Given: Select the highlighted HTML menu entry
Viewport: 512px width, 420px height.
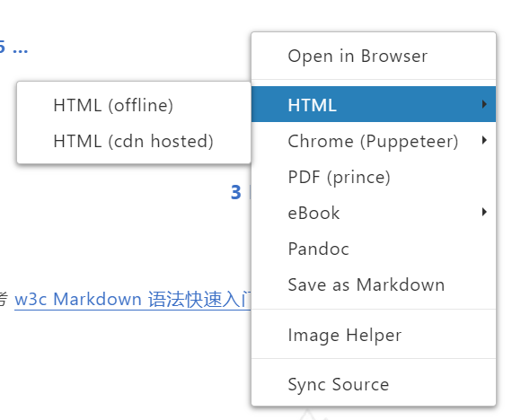Looking at the screenshot, I should (374, 104).
